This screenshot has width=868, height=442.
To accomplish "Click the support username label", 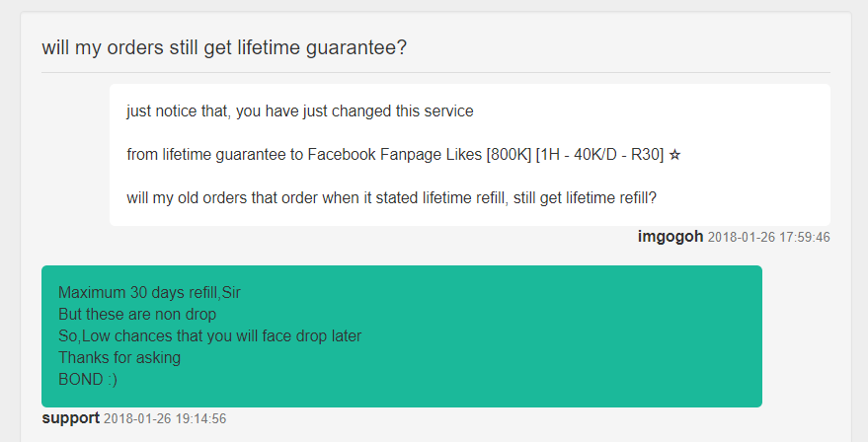I will tap(71, 418).
